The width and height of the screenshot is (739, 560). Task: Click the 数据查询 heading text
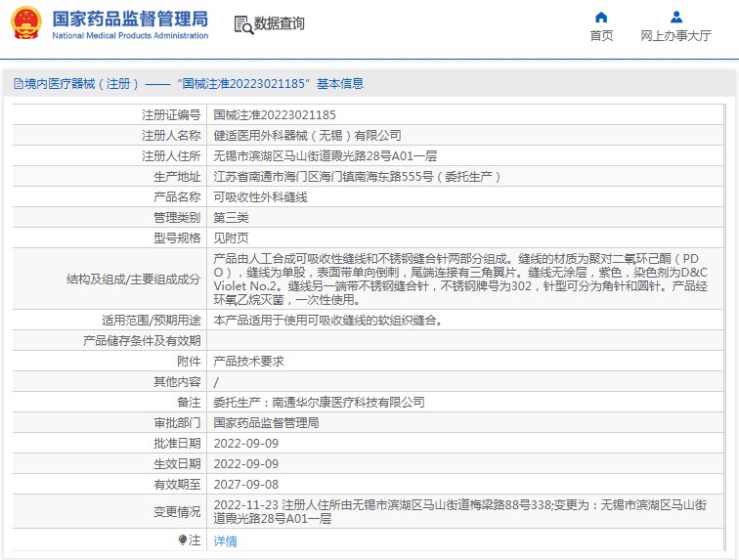(280, 23)
